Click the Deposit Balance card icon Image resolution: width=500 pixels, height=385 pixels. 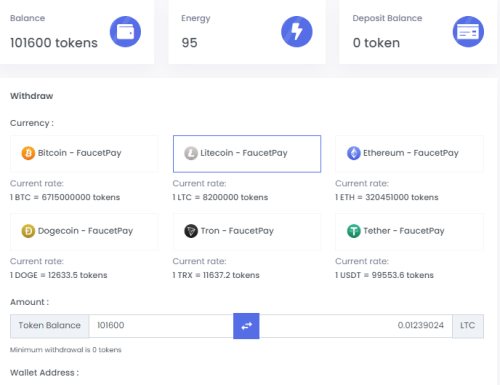(x=468, y=32)
